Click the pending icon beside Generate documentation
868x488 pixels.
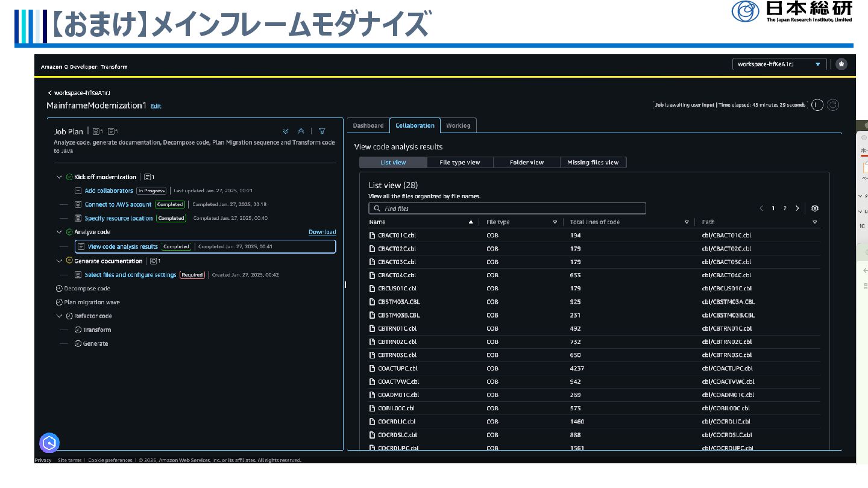[x=69, y=261]
